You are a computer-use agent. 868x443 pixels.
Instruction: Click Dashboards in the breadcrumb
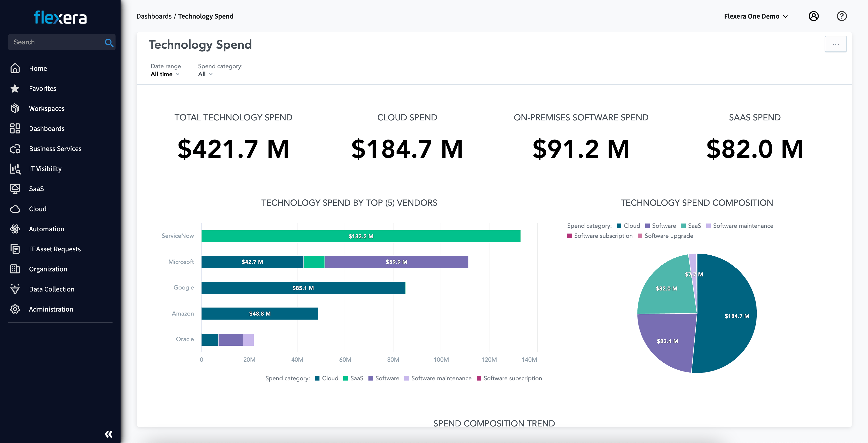pos(154,16)
